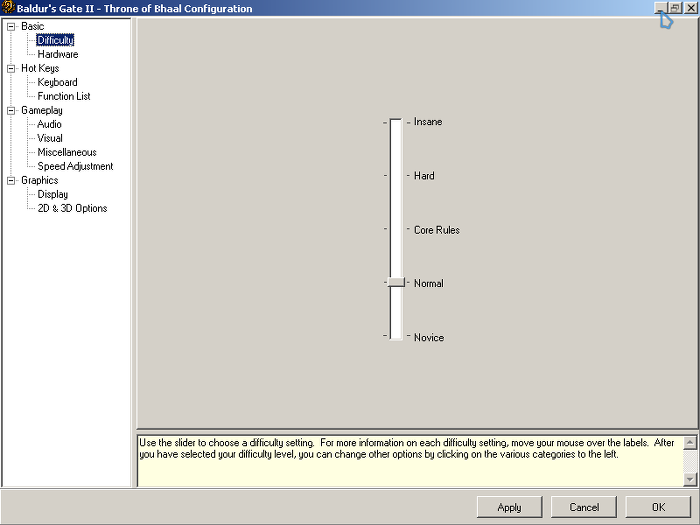Click the Baldur's Gate title bar icon
The height and width of the screenshot is (525, 700).
[8, 8]
